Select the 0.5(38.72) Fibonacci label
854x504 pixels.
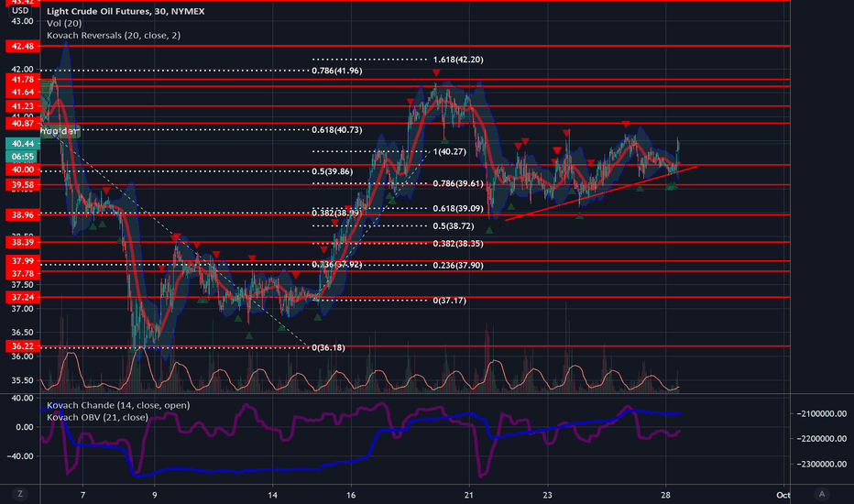pyautogui.click(x=454, y=225)
